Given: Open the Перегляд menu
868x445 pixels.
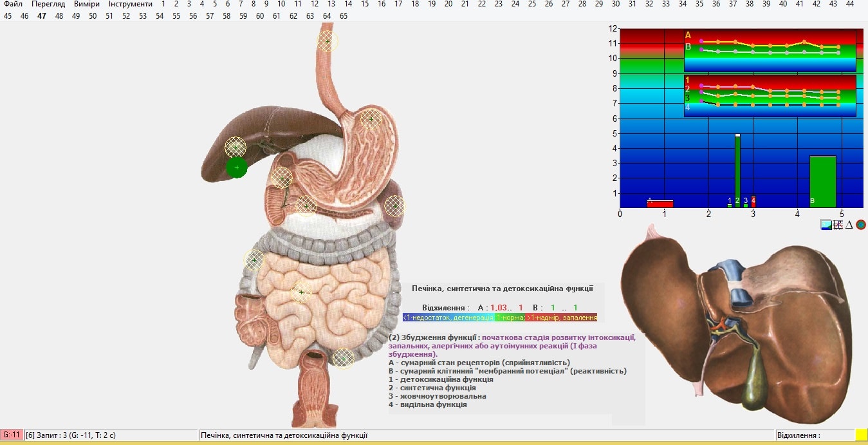Looking at the screenshot, I should [x=48, y=4].
